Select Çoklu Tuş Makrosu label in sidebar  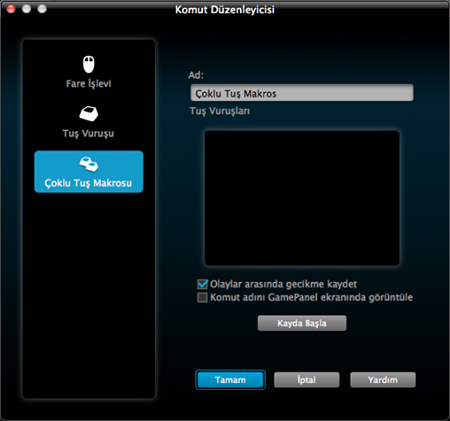click(88, 183)
